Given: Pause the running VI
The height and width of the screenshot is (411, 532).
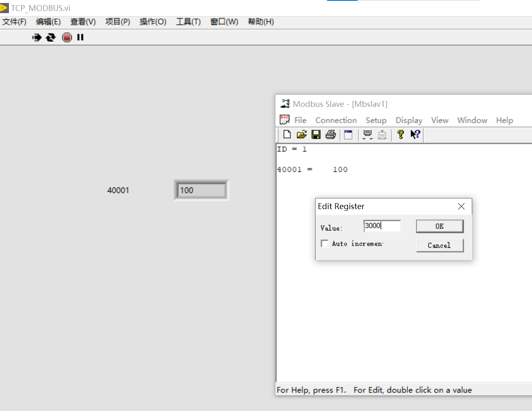Looking at the screenshot, I should click(x=80, y=37).
